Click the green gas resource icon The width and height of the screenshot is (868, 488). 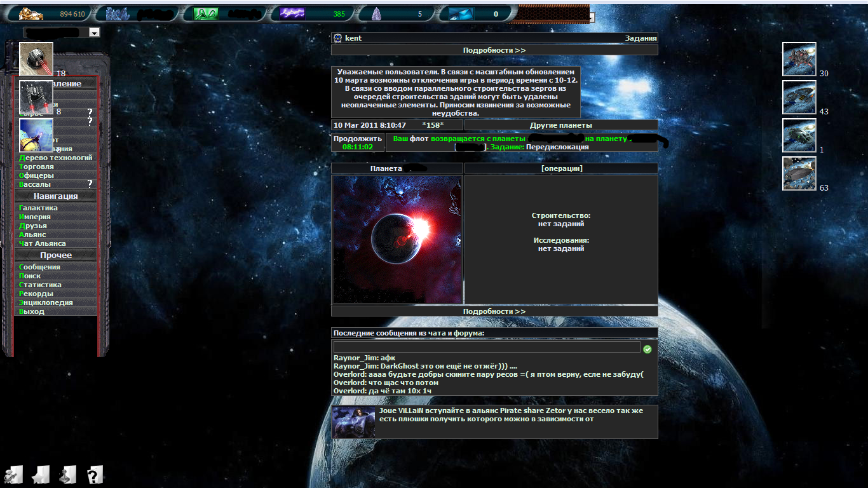coord(206,14)
